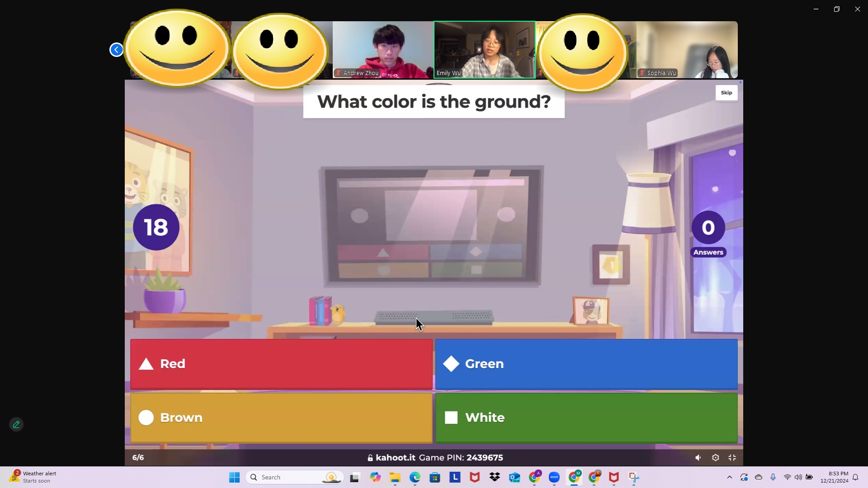The width and height of the screenshot is (868, 488).
Task: Check the battery status icon
Action: (809, 477)
